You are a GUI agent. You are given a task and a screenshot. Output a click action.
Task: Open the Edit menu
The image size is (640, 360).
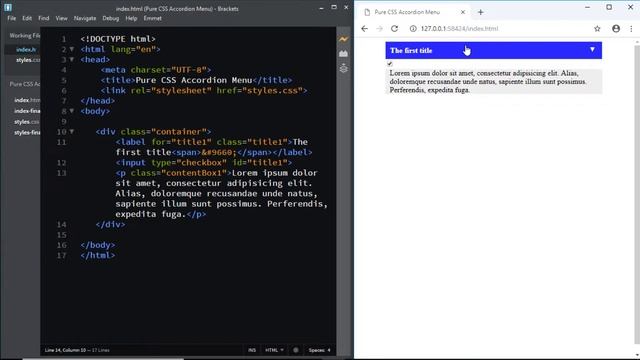point(27,18)
